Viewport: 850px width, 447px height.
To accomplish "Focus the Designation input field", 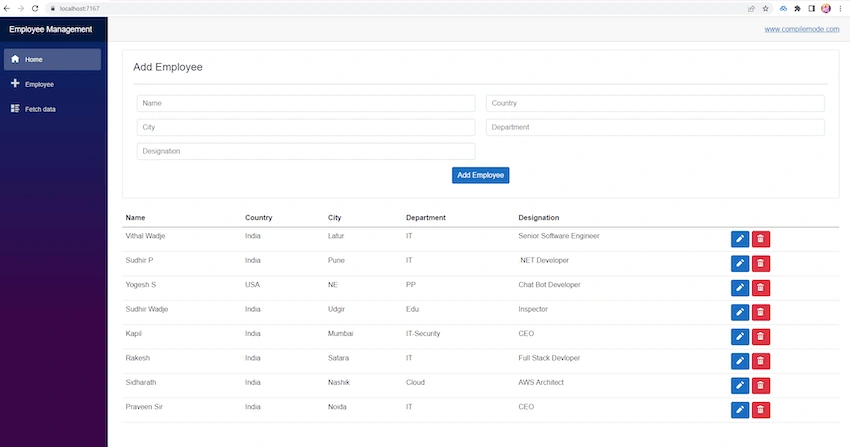I will pyautogui.click(x=306, y=151).
